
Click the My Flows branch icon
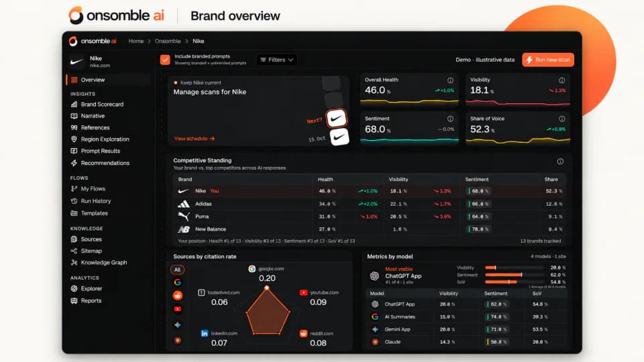point(74,189)
